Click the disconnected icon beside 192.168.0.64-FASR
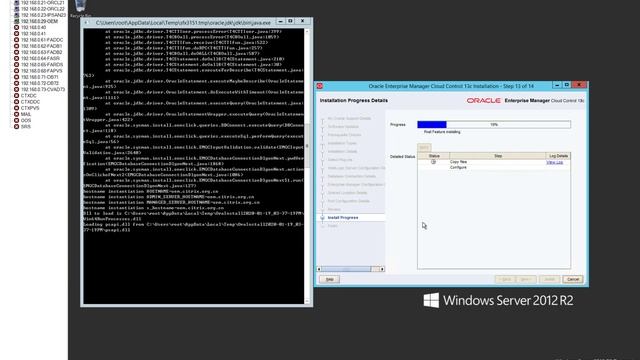Viewport: 640px width, 360px height. pos(16,58)
